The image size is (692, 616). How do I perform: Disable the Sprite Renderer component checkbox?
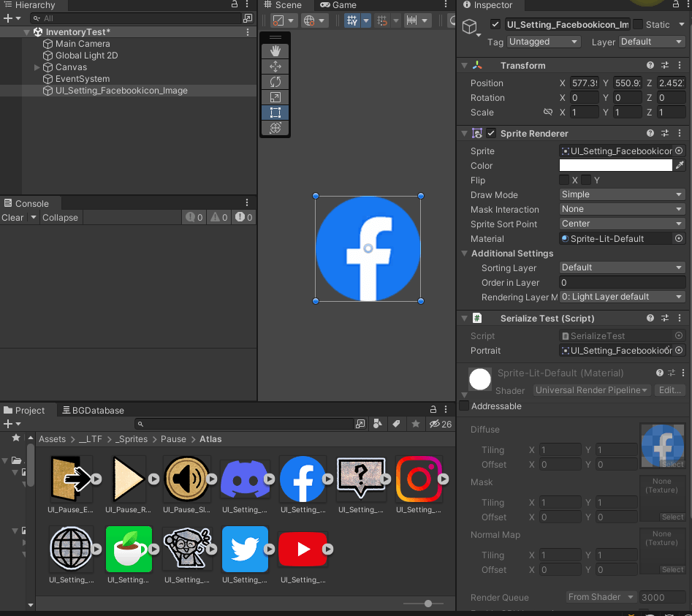click(x=491, y=133)
